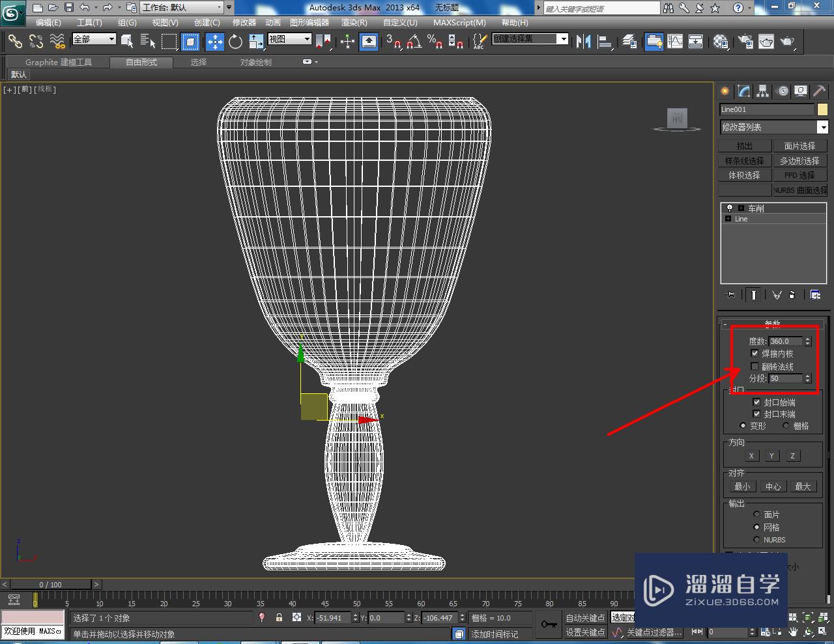This screenshot has height=644, width=834.
Task: Activate the Select and Scale tool
Action: 256,42
